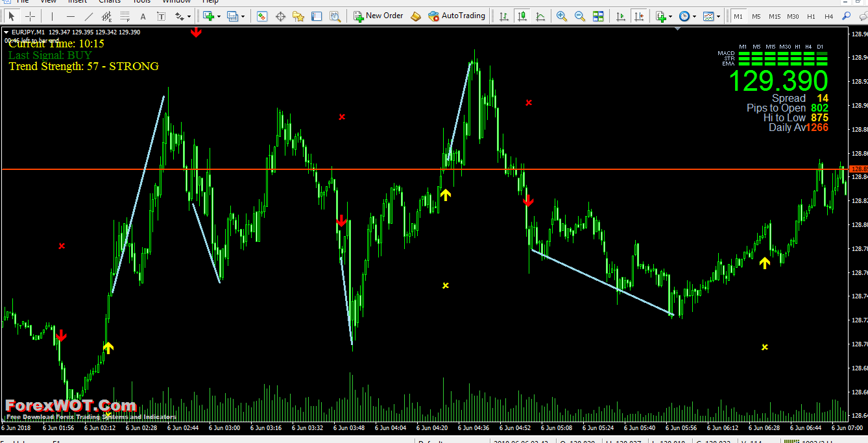Select the M1 timeframe button
This screenshot has width=868, height=443.
pos(738,16)
